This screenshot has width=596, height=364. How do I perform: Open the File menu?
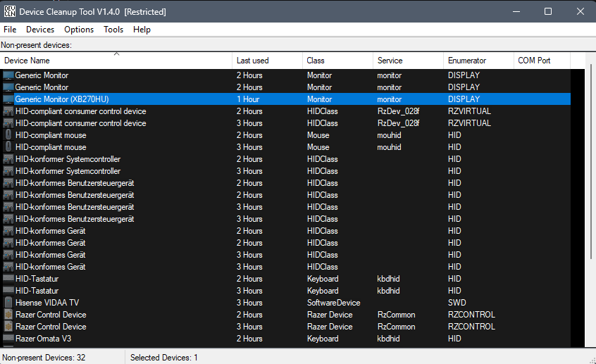[x=10, y=30]
